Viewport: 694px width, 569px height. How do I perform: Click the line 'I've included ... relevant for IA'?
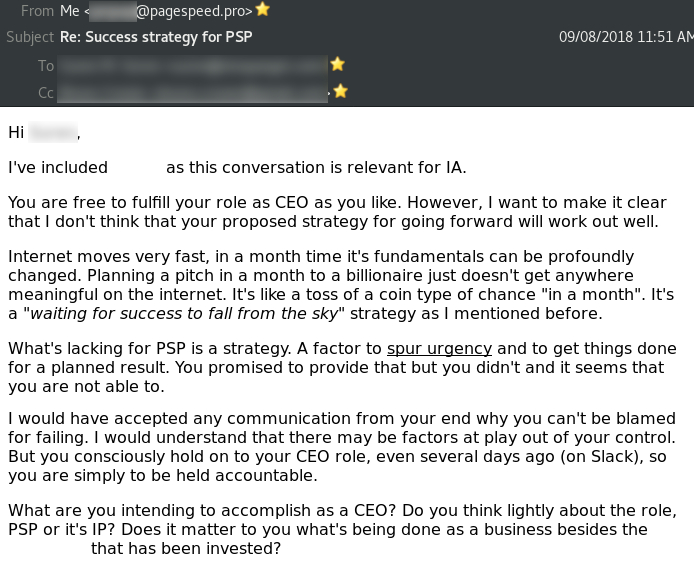(237, 168)
